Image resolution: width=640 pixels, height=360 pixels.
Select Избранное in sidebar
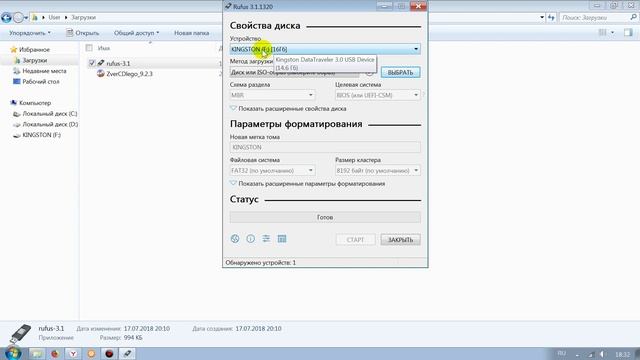pos(34,49)
